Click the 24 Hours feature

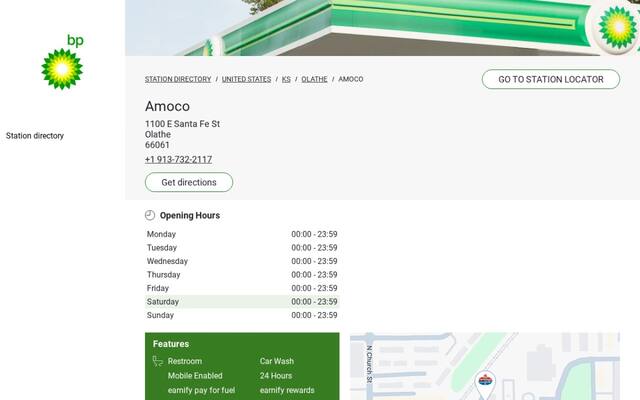pos(276,376)
